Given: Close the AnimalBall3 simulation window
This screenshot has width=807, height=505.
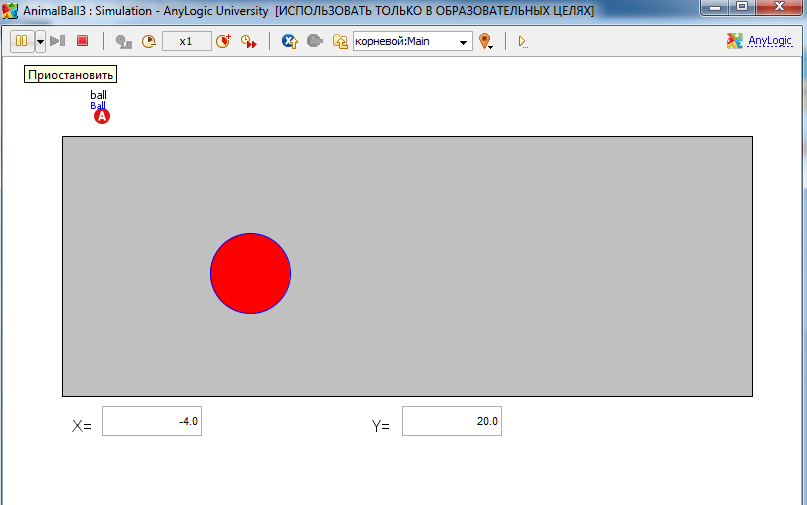Looking at the screenshot, I should pyautogui.click(x=779, y=7).
